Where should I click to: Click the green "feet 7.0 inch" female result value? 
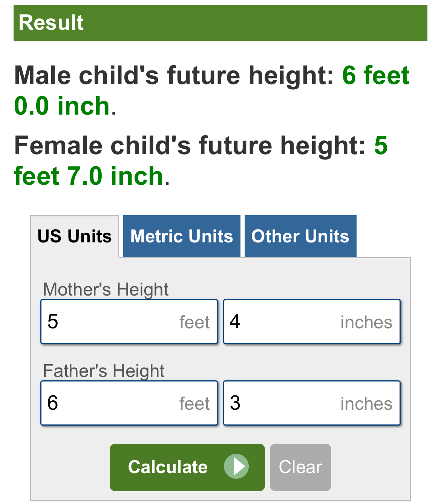(x=88, y=176)
